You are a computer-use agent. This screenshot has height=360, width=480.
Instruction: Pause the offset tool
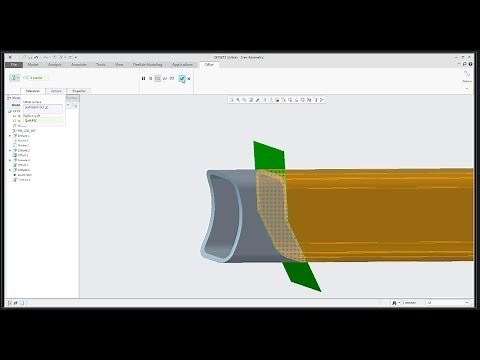(143, 78)
